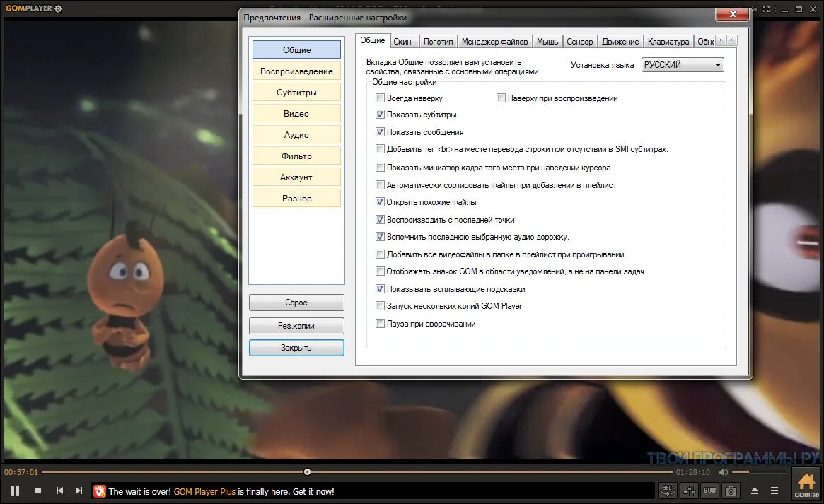Open 'Видео' settings category
Image resolution: width=824 pixels, height=504 pixels.
pos(296,113)
